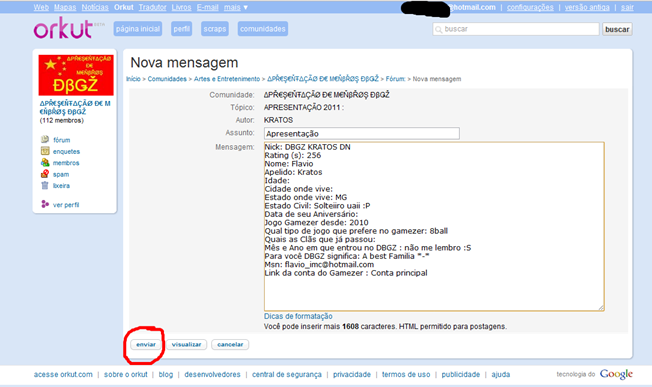The height and width of the screenshot is (387, 652).
Task: Open membros sidebar link
Action: coord(66,163)
